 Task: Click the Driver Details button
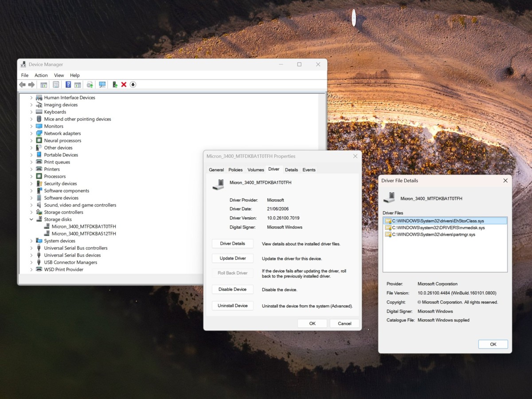pyautogui.click(x=232, y=243)
